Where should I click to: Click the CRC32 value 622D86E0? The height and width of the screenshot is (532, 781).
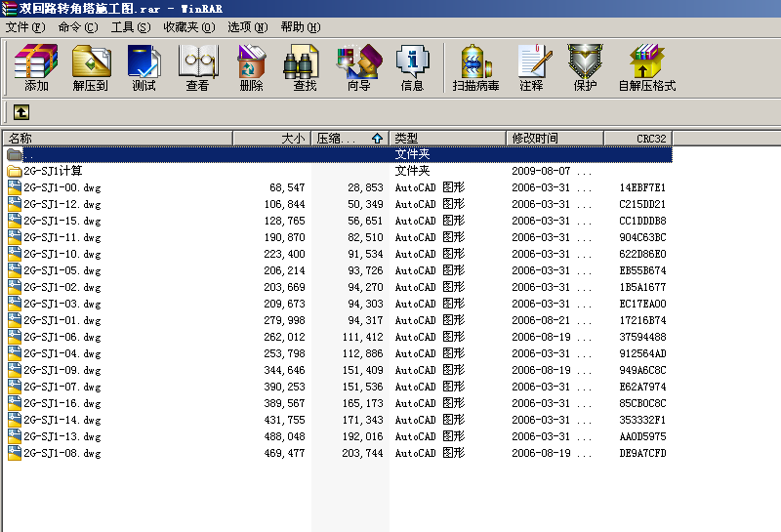click(642, 254)
